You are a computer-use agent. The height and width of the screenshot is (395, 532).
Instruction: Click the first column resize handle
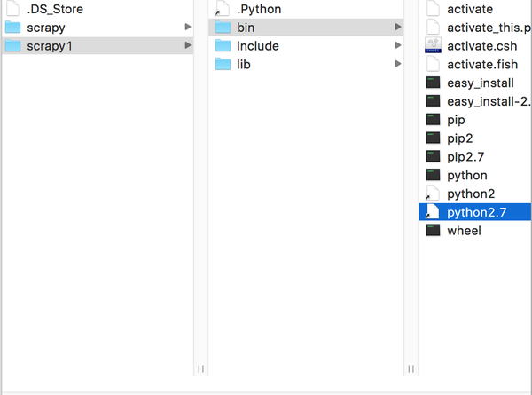[x=200, y=368]
